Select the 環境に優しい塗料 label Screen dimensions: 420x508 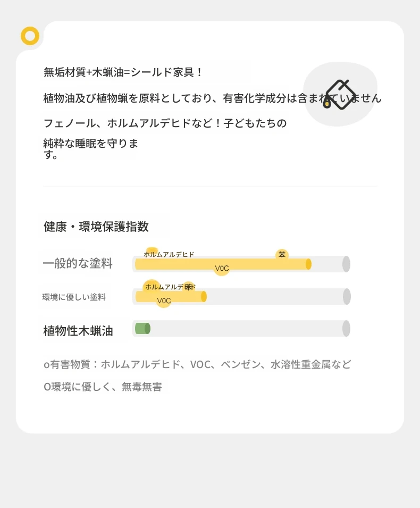click(74, 297)
